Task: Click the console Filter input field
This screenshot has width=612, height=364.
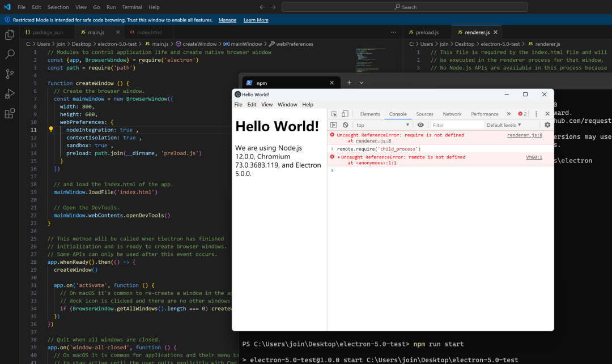Action: 456,125
